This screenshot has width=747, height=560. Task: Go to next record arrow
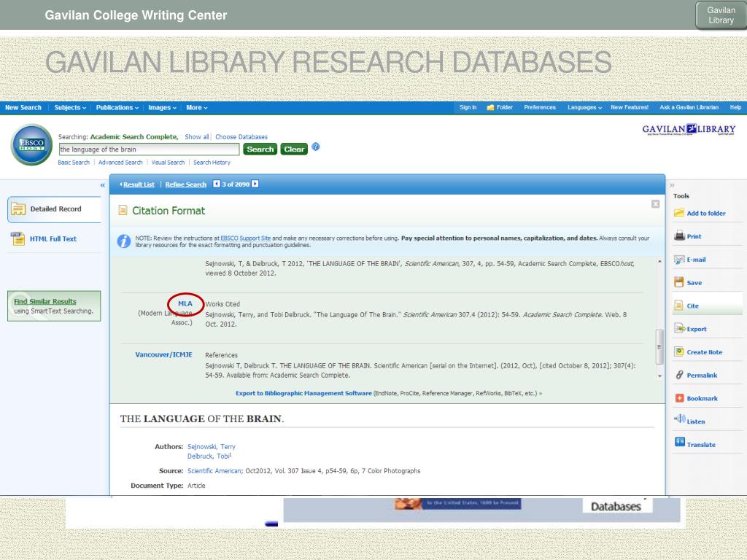(x=255, y=184)
